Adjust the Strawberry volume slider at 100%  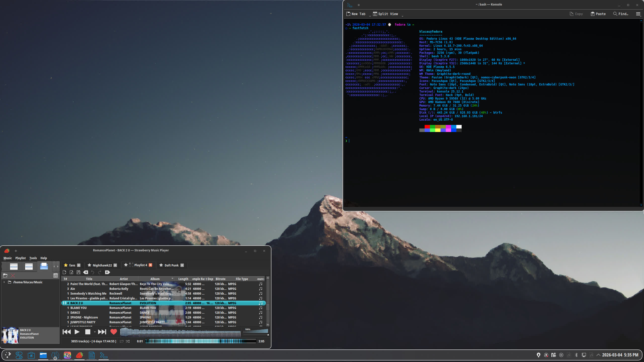click(x=256, y=332)
